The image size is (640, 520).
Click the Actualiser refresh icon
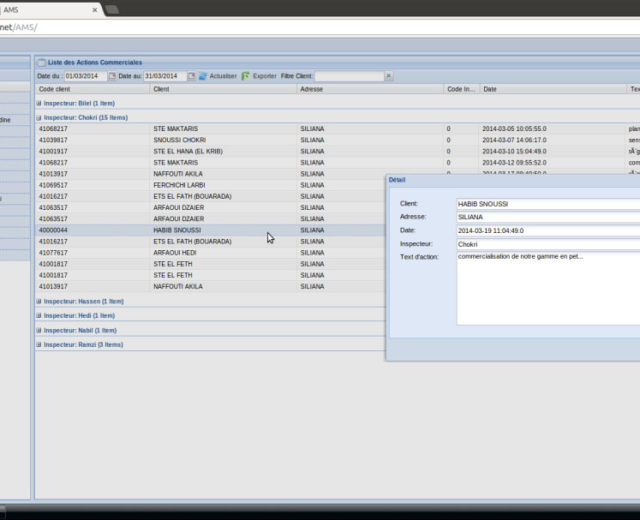click(x=203, y=76)
